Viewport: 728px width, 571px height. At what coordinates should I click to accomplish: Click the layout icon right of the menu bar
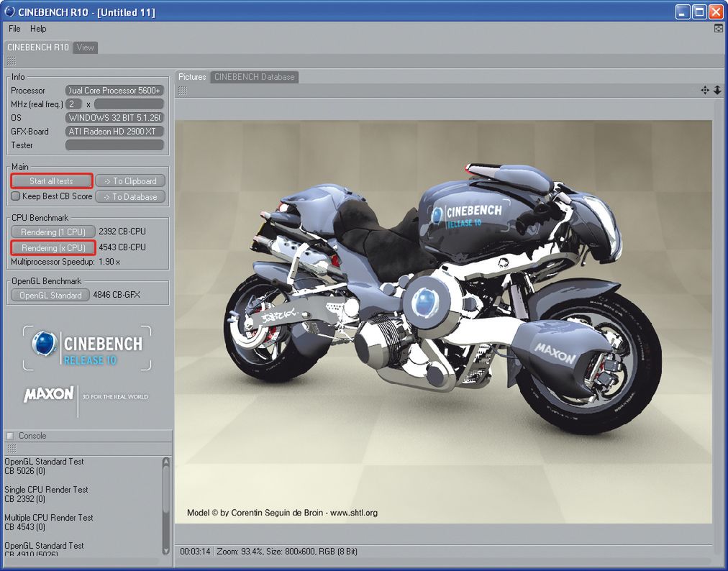point(718,29)
